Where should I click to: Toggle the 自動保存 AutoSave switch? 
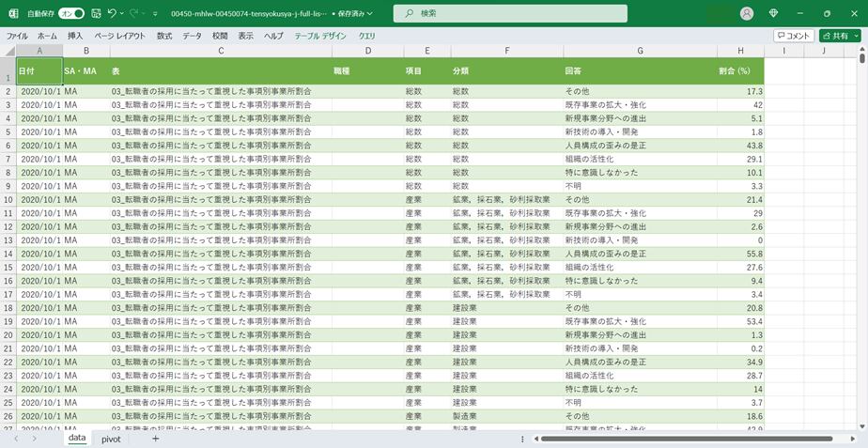70,13
